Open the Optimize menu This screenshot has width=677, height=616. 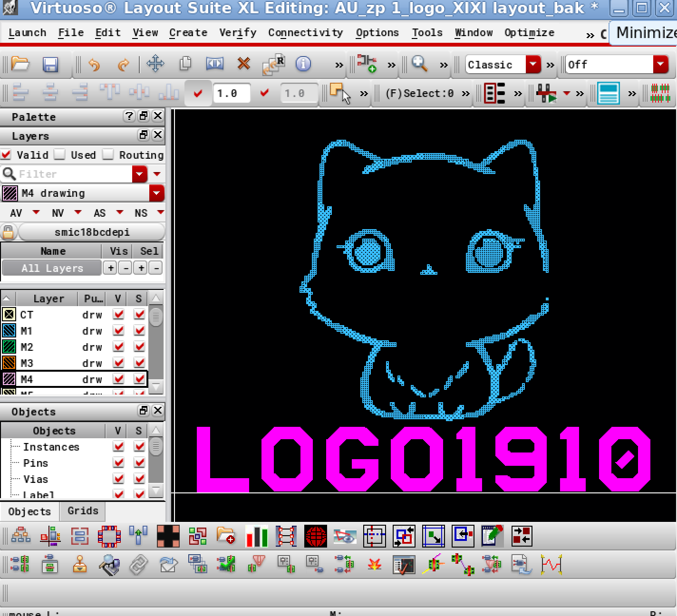point(529,33)
